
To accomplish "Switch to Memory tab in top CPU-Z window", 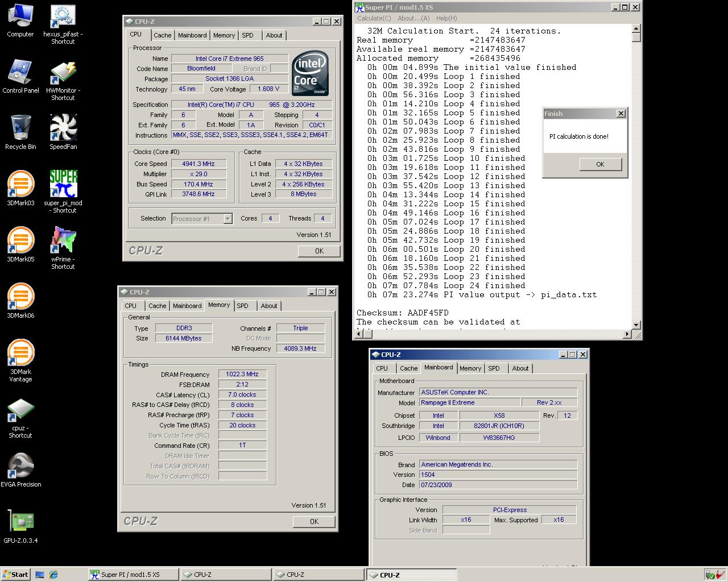I will pyautogui.click(x=224, y=35).
